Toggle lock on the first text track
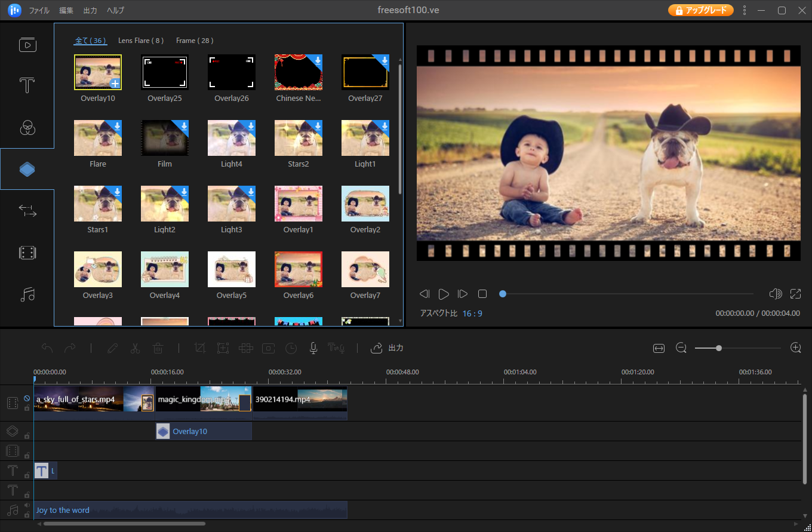The height and width of the screenshot is (532, 812). pos(27,475)
